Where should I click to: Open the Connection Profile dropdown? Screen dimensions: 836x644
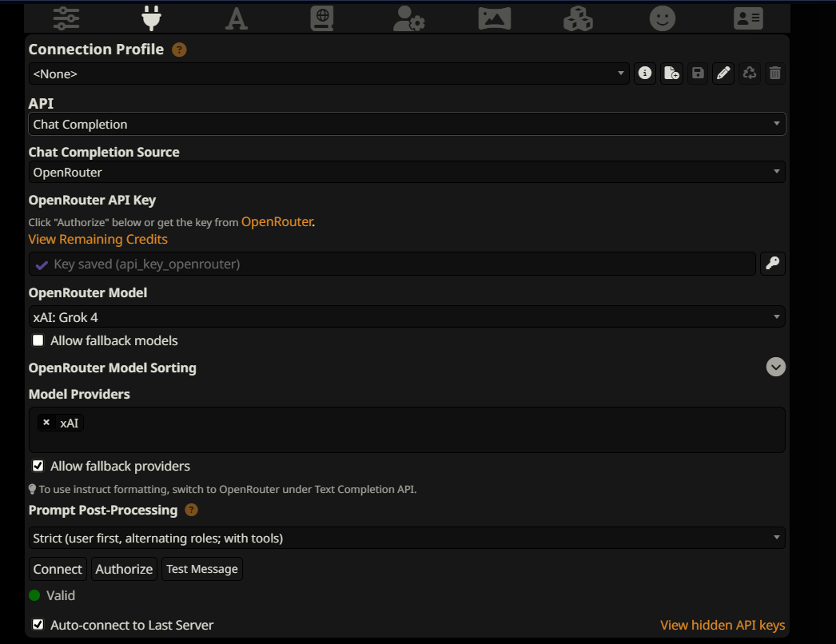click(329, 74)
